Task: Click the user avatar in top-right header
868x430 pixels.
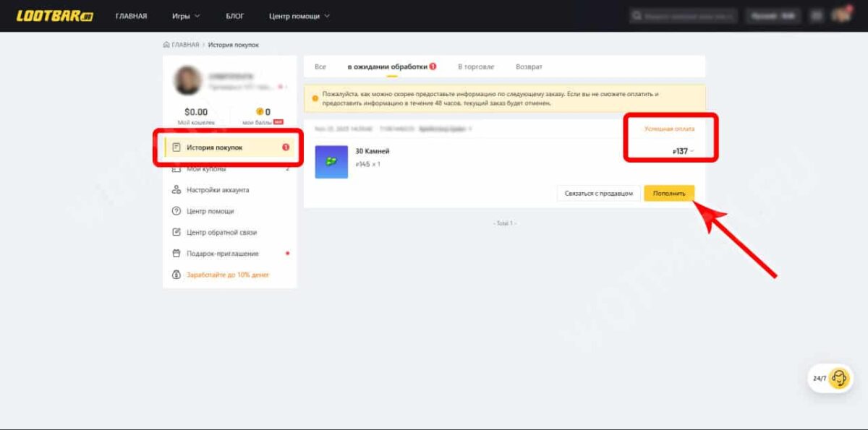Action: pos(841,16)
